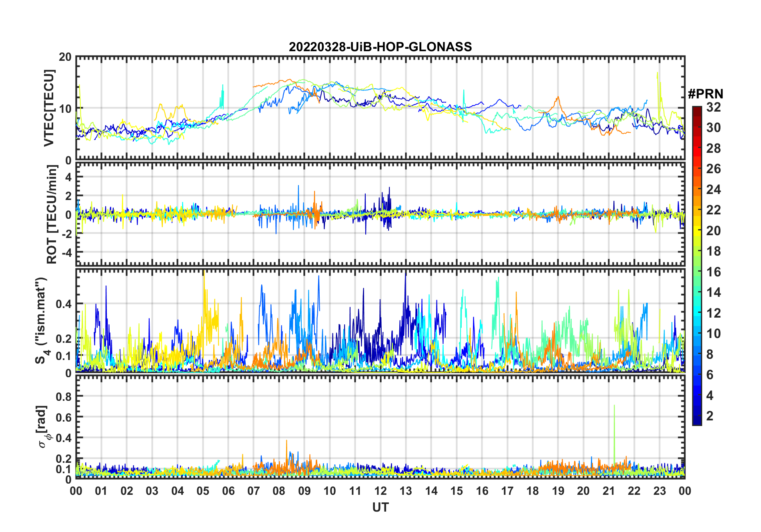This screenshot has width=761, height=532.
Task: Click the "0.4" tick on the S4 y-axis
Action: coord(64,304)
